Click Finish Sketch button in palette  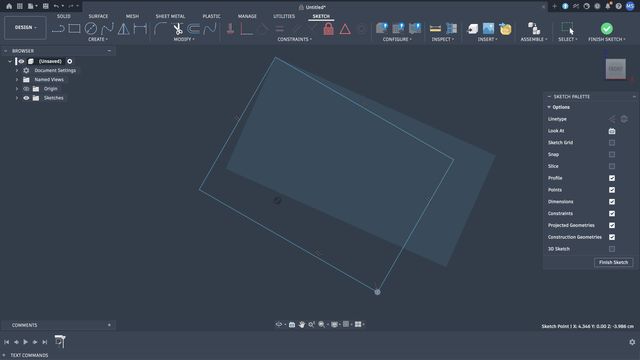tap(613, 262)
